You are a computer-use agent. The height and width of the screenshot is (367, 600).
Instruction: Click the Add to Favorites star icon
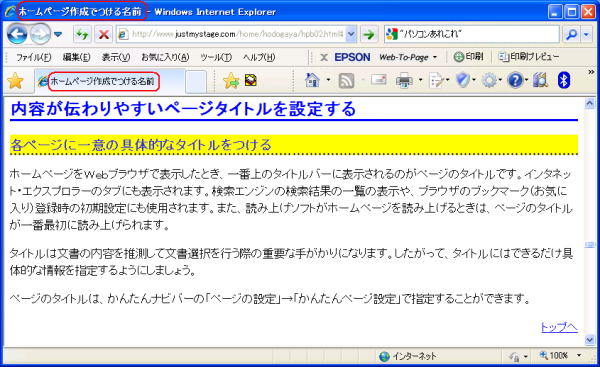[x=231, y=81]
